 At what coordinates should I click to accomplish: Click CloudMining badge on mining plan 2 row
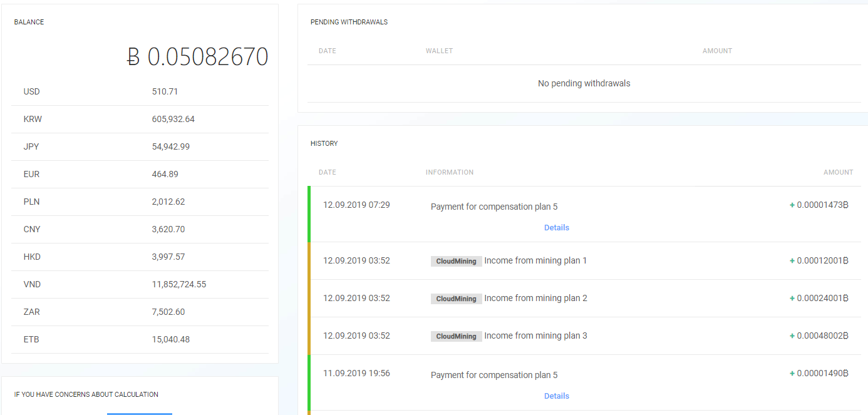click(x=456, y=299)
